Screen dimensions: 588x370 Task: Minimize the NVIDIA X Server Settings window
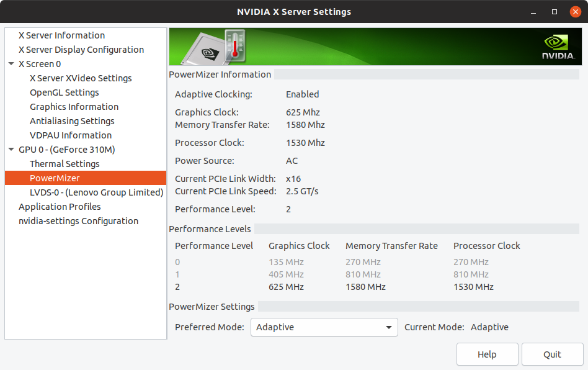coord(533,12)
